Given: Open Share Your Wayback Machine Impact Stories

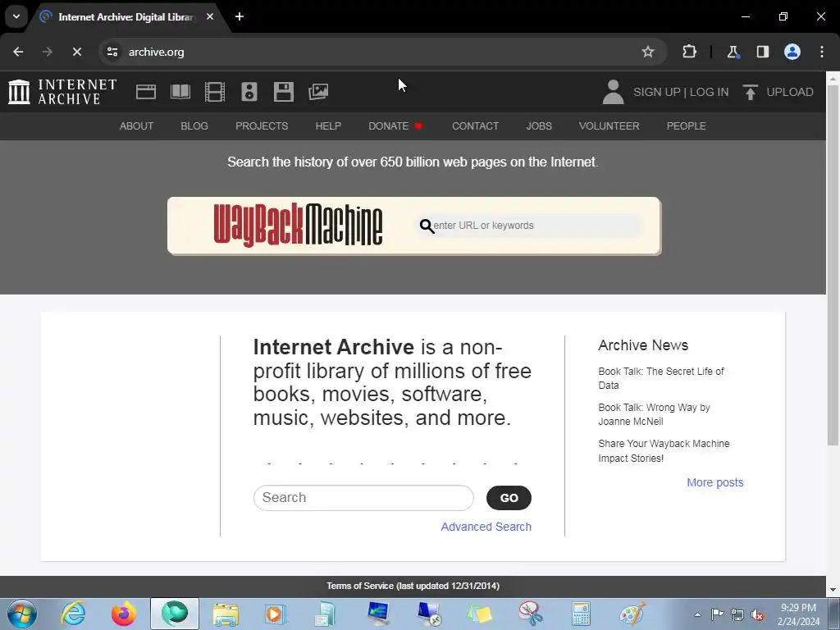Looking at the screenshot, I should 664,451.
